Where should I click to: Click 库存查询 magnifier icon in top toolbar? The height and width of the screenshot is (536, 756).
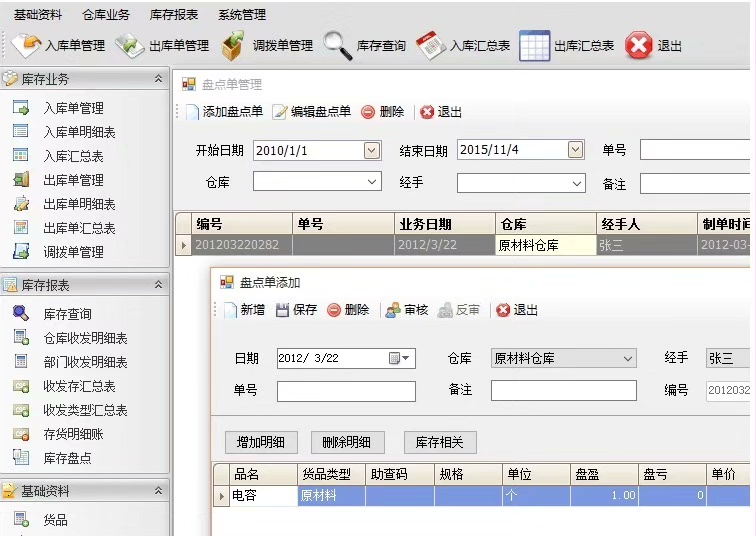[x=338, y=45]
